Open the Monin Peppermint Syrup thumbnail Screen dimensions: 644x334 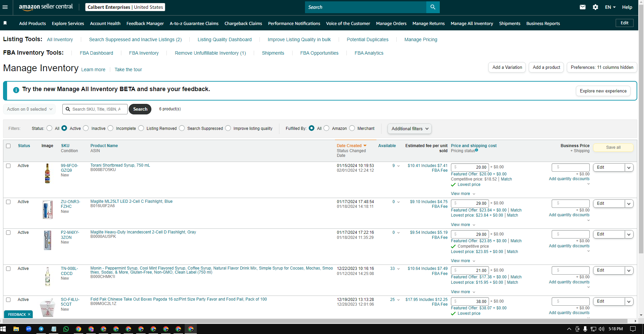(48, 276)
